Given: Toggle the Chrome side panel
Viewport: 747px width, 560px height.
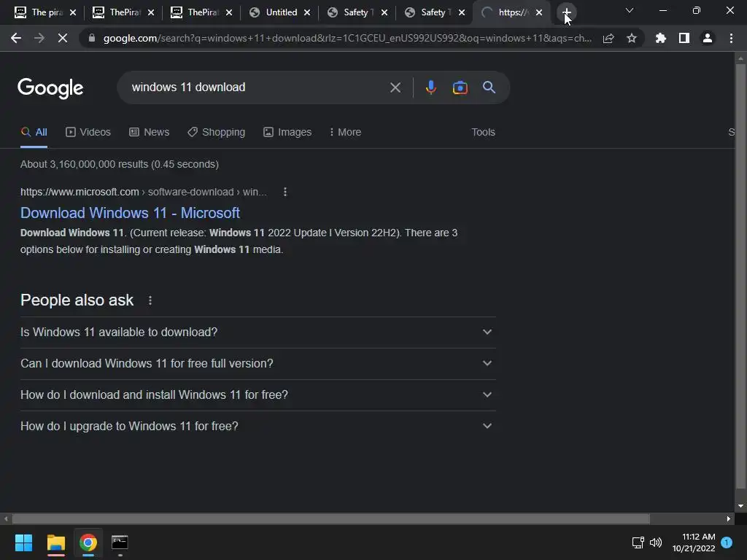Looking at the screenshot, I should [x=684, y=38].
